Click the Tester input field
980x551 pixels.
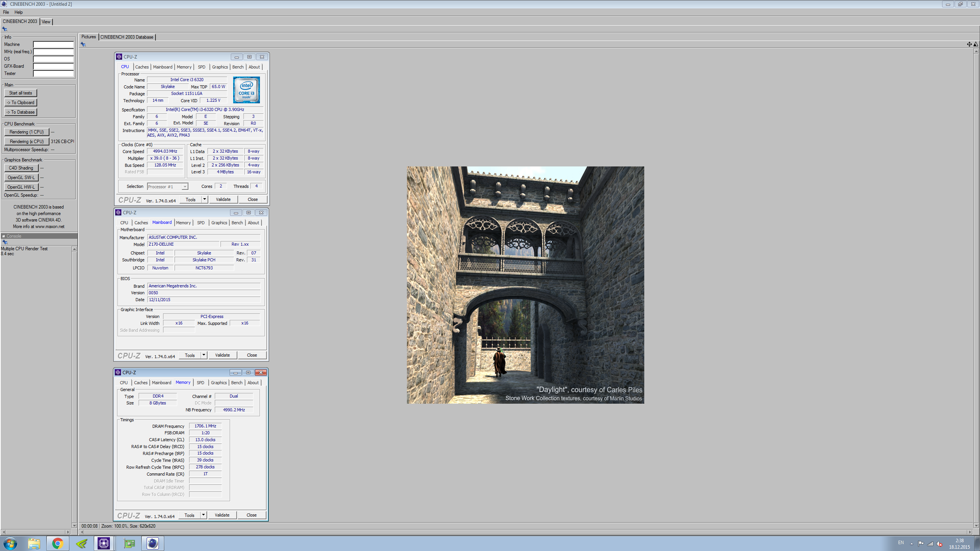[53, 73]
